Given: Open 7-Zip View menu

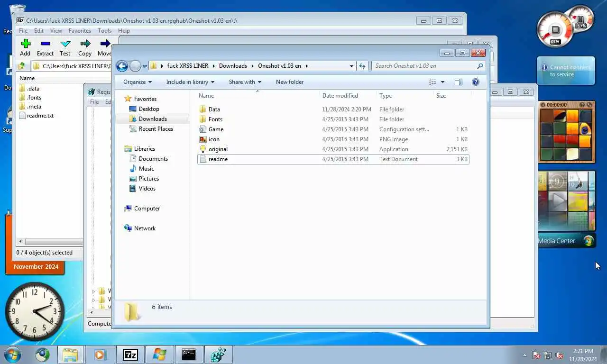Looking at the screenshot, I should pos(56,31).
